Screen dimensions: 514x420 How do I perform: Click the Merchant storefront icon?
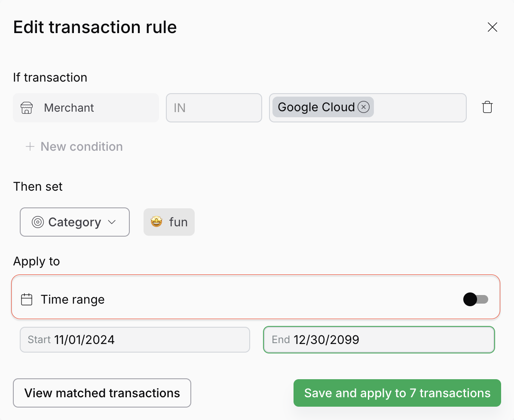[x=27, y=108]
